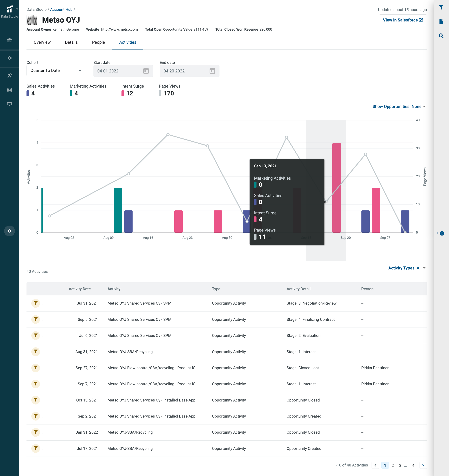Viewport: 449px width, 476px height.
Task: Click funnel icon for Sep 27, 2021 row
Action: coord(36,368)
